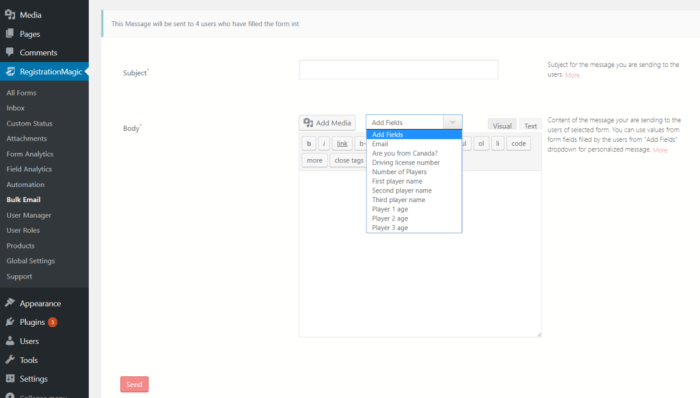Screen dimensions: 700x398
Task: Click the 'li' quicktag button
Action: click(x=497, y=143)
